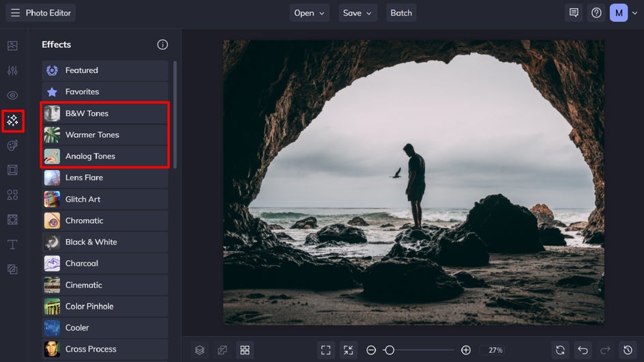
Task: Open the Cinematic effects
Action: click(105, 285)
